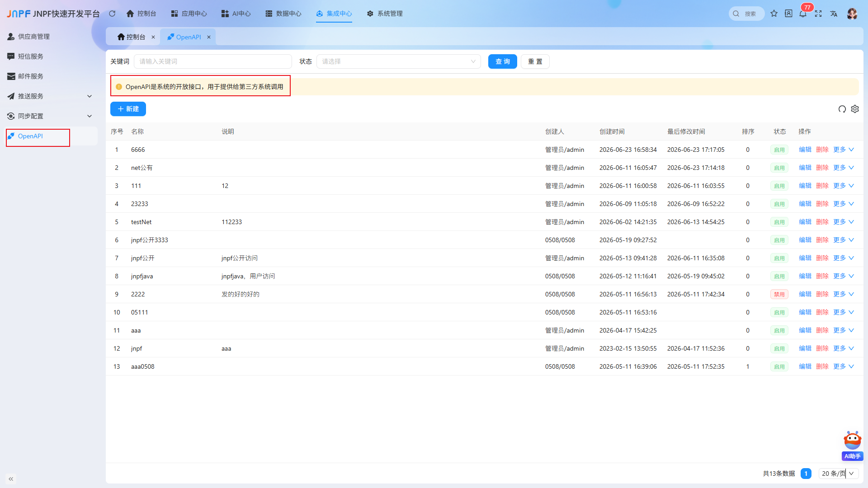
Task: Click the favorites star icon in the header
Action: [x=774, y=14]
